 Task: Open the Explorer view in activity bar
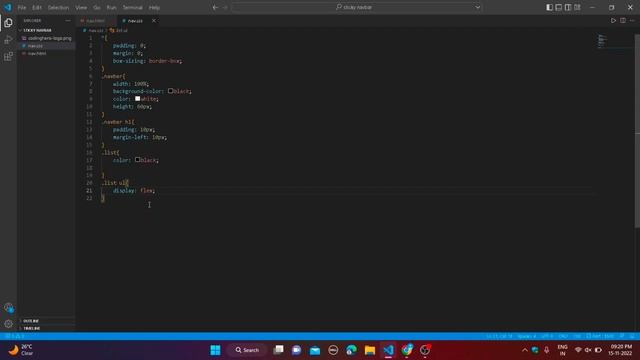(8, 23)
